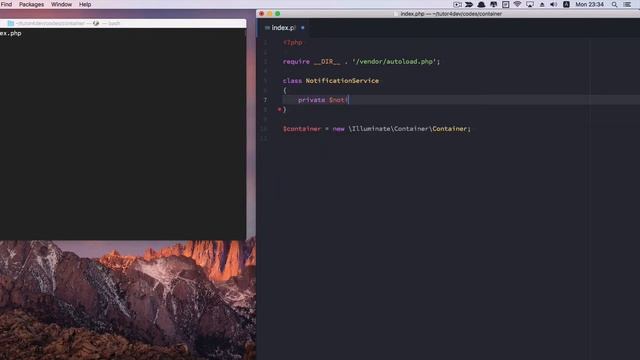This screenshot has height=360, width=640.
Task: Click the folder icon in the terminal title bar
Action: (x=11, y=23)
